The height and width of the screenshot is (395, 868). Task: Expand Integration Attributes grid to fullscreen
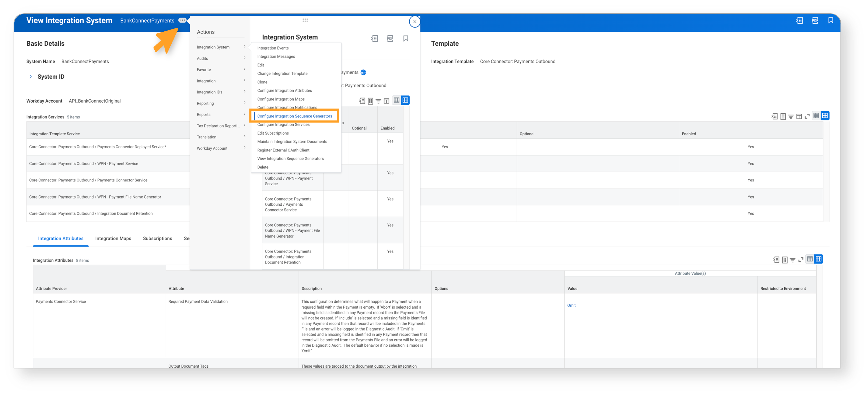click(x=801, y=260)
